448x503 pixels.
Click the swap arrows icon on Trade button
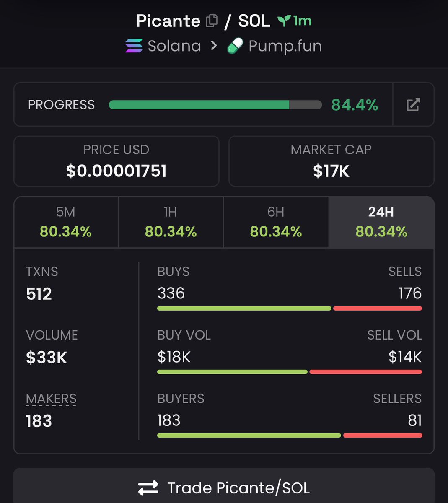click(147, 487)
